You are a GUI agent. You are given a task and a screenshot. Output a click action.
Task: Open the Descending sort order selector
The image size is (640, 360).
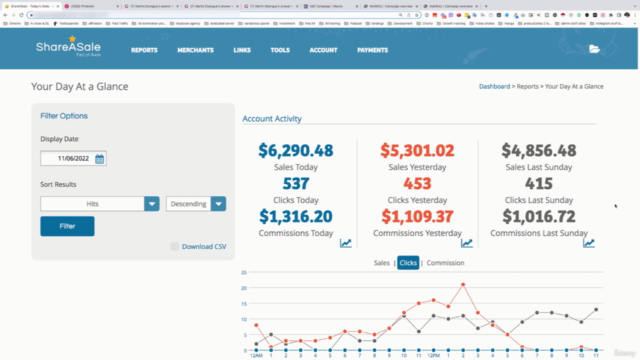coord(196,204)
